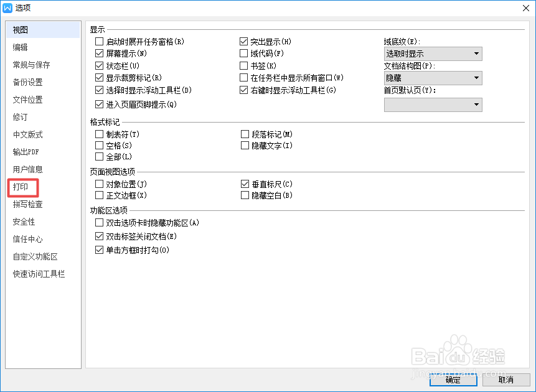Enable the 段落标记 format mark
The image size is (536, 392).
244,134
